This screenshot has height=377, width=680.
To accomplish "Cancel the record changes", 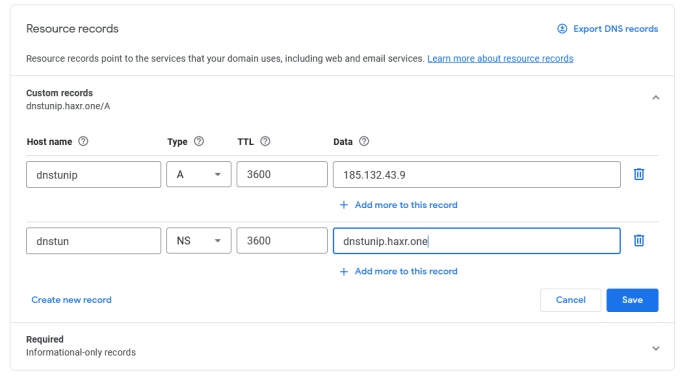I will pyautogui.click(x=570, y=300).
